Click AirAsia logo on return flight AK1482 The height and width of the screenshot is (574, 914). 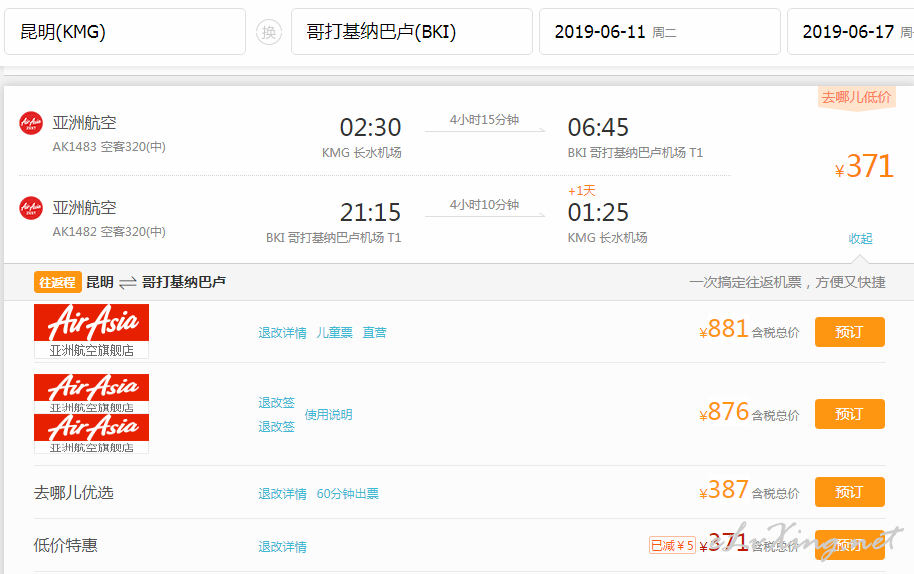click(x=31, y=208)
